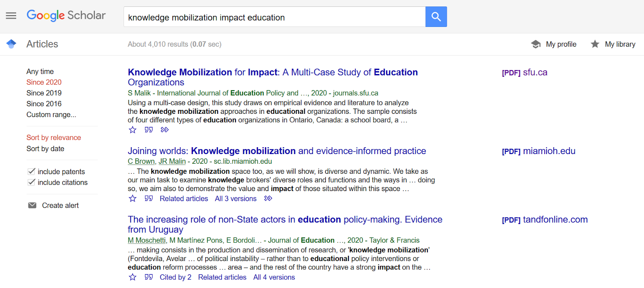Choose Sort by date option
The height and width of the screenshot is (288, 644).
(45, 149)
